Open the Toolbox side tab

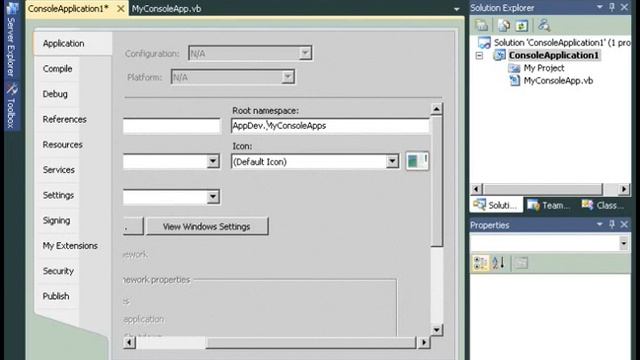tap(11, 106)
